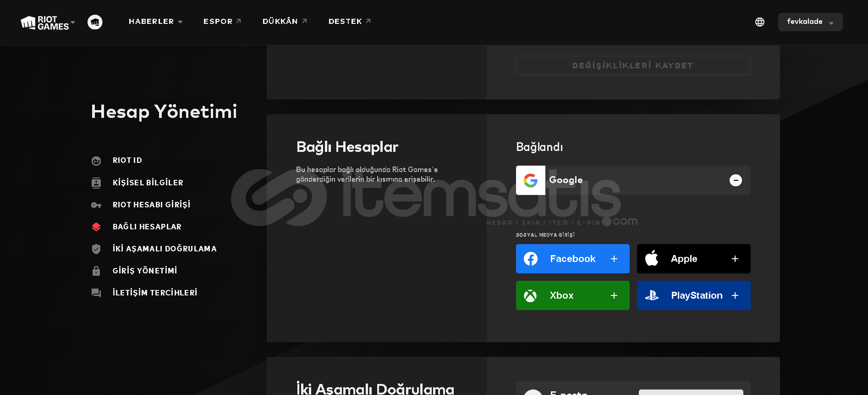The width and height of the screenshot is (868, 395).
Task: Click the Apple logo icon
Action: [x=652, y=258]
